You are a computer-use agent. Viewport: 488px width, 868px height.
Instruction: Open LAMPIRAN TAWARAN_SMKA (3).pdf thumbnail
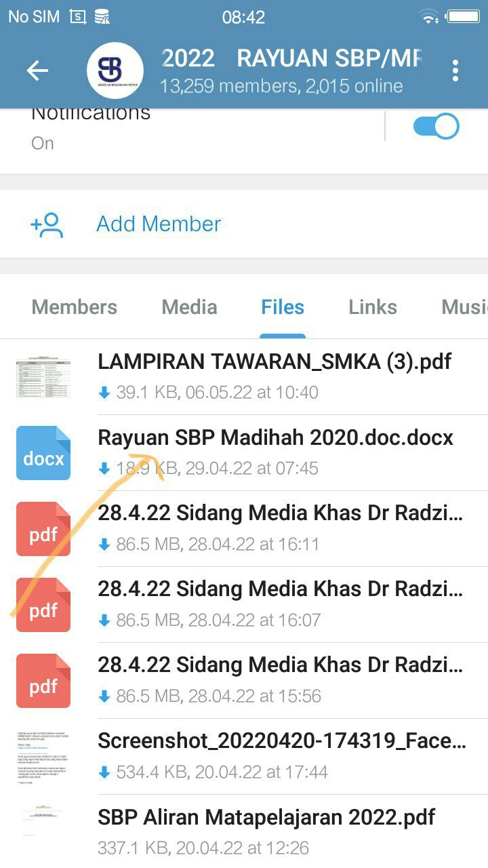tap(43, 377)
